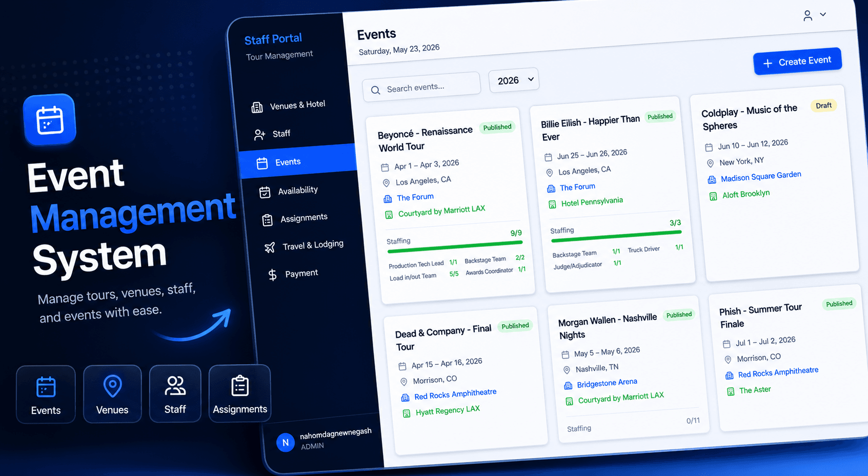Open the 2026 year dropdown
The width and height of the screenshot is (868, 476).
click(514, 80)
